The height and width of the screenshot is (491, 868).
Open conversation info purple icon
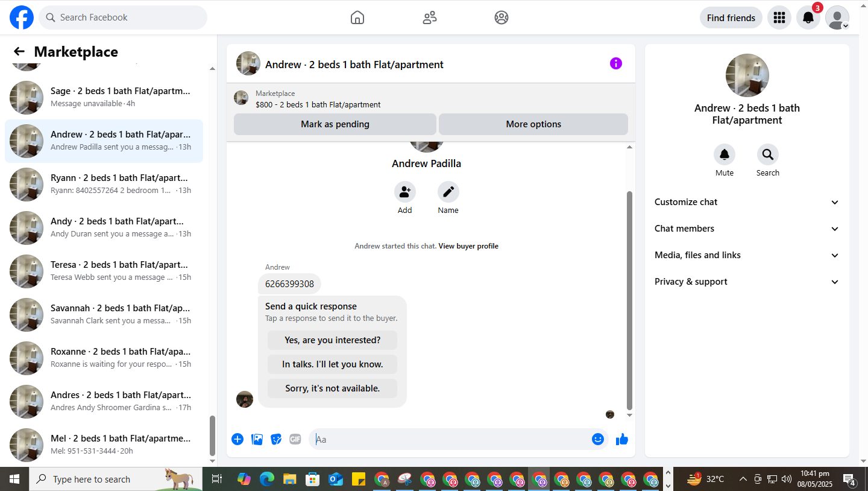(615, 63)
